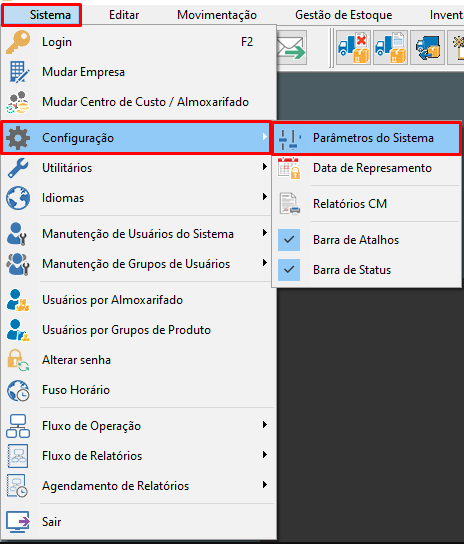
Task: Click the truck with document toolbar icon
Action: point(391,48)
